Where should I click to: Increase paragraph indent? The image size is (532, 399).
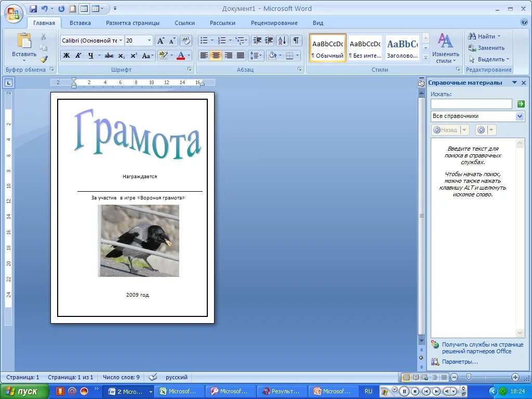click(269, 41)
